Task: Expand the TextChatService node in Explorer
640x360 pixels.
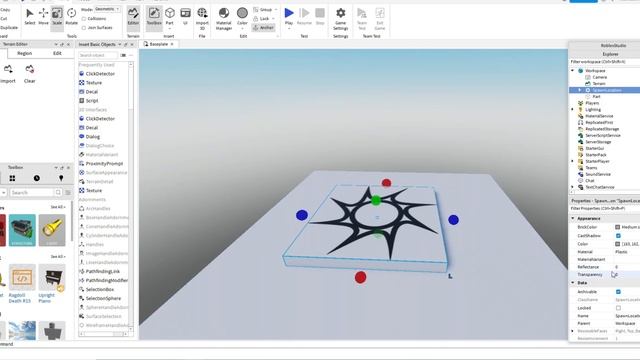Action: pyautogui.click(x=573, y=187)
